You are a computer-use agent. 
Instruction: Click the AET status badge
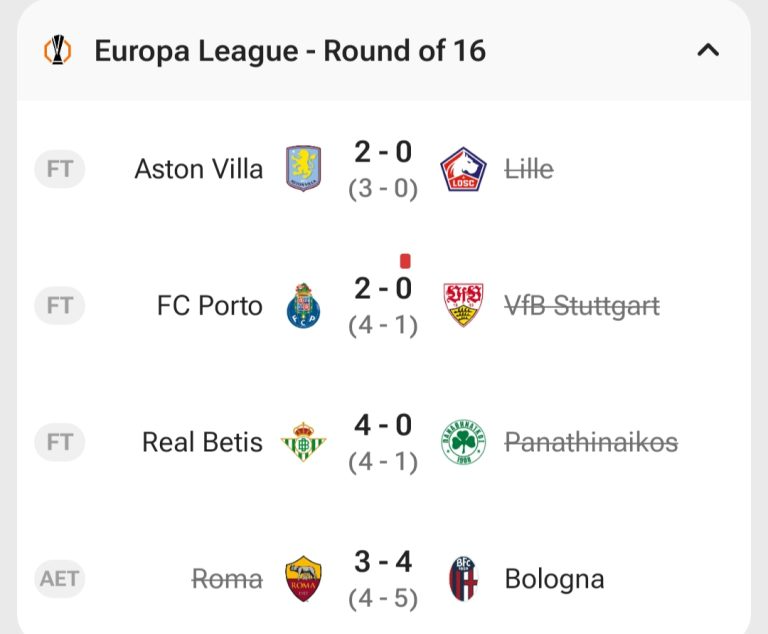tap(60, 579)
